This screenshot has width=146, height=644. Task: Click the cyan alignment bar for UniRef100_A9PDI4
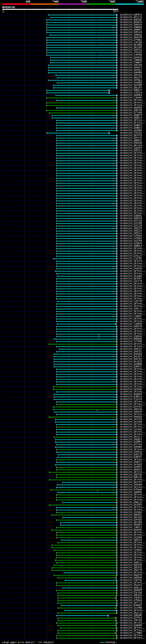coord(83,15)
